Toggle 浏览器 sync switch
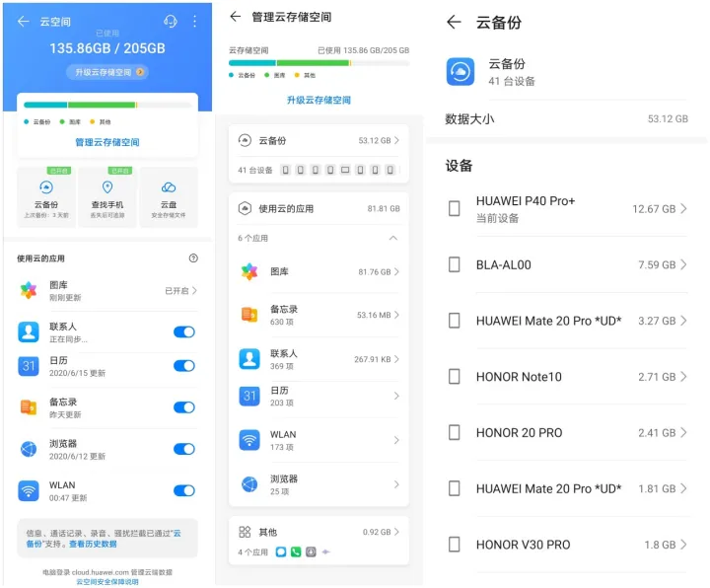This screenshot has width=710, height=588. (183, 449)
